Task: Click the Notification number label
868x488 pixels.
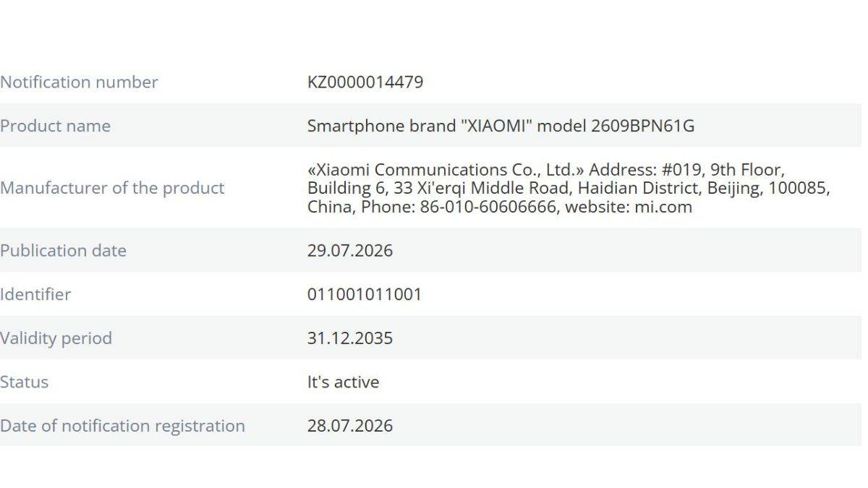Action: [x=79, y=82]
